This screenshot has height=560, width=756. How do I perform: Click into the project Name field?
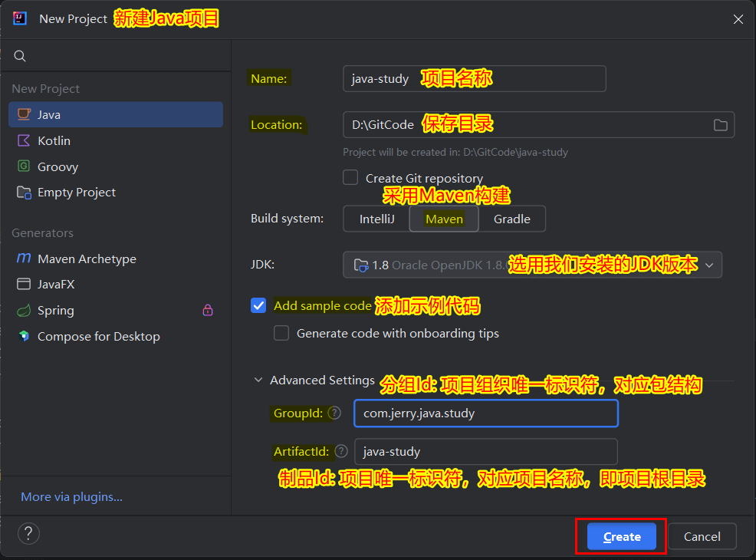tap(474, 78)
